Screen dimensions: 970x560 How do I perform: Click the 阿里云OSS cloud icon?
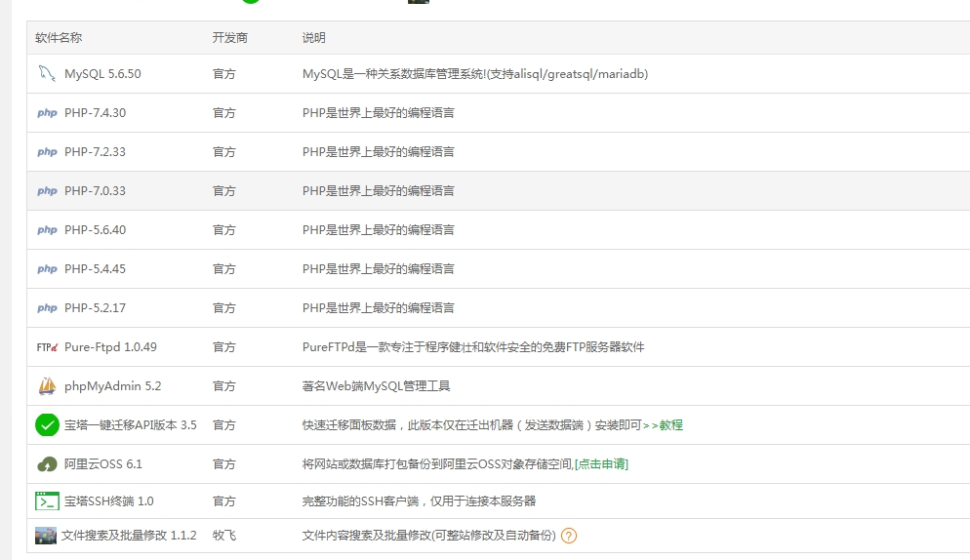click(x=47, y=464)
